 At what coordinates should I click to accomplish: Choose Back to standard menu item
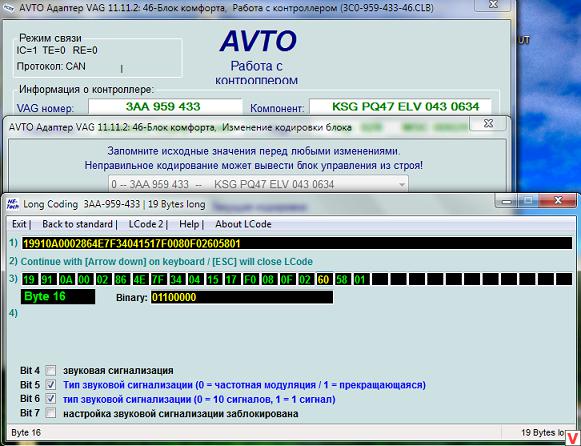pos(77,224)
